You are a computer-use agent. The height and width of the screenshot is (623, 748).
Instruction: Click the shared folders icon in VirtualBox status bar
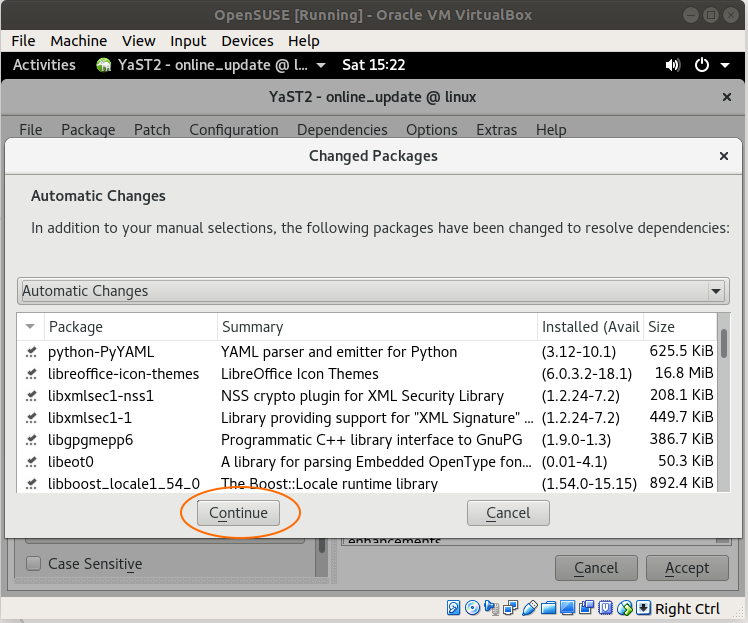[548, 608]
